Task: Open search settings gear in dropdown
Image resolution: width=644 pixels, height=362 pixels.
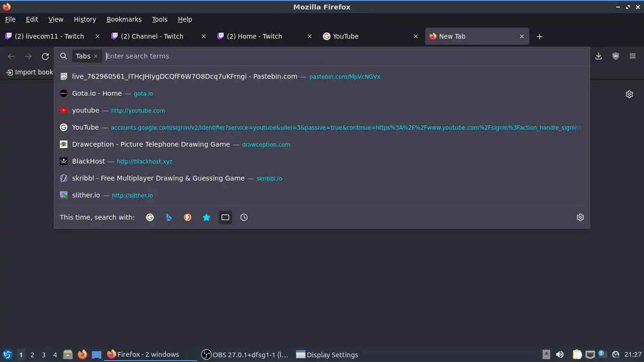Action: tap(580, 217)
